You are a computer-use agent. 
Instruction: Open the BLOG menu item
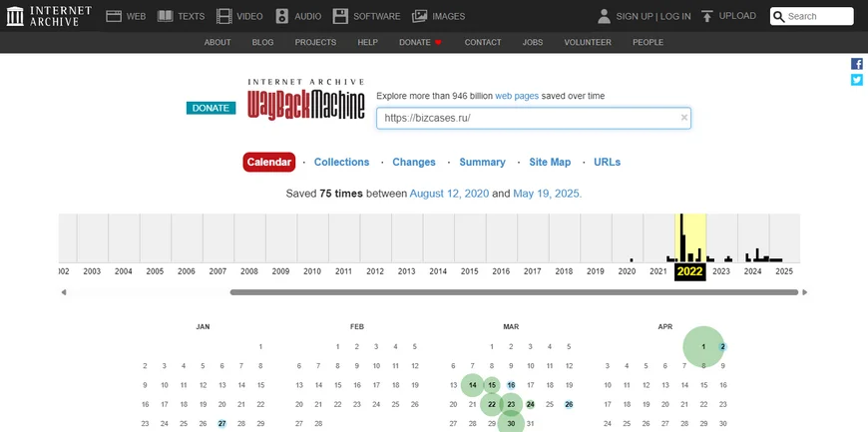(263, 42)
